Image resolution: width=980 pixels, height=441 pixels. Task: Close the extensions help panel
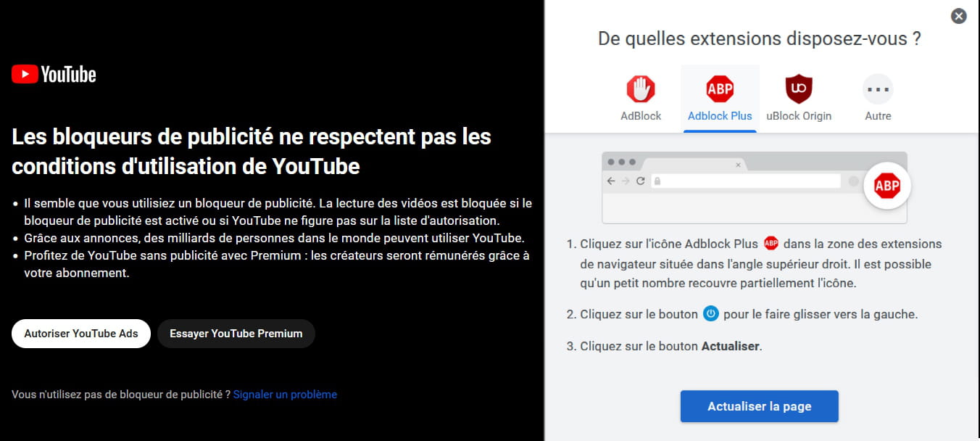point(958,16)
